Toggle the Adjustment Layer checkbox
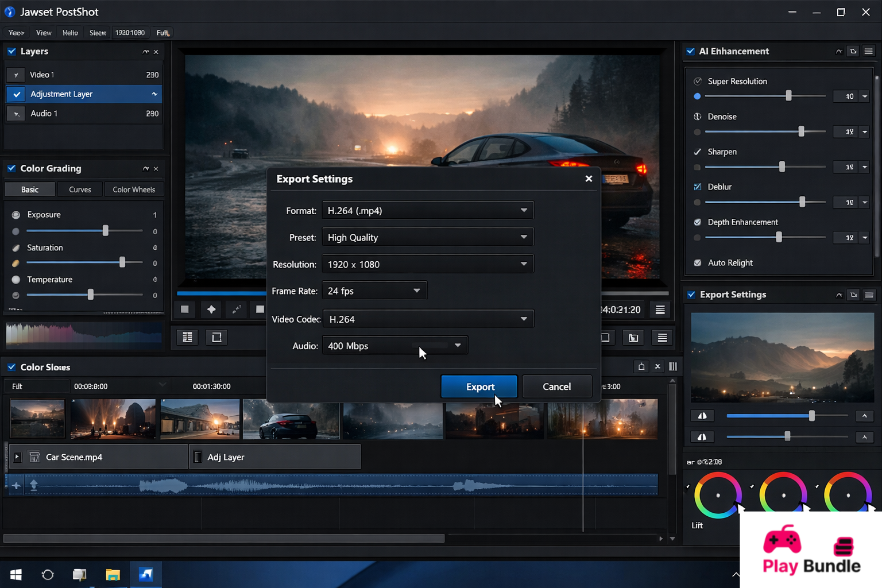The image size is (882, 588). click(17, 94)
